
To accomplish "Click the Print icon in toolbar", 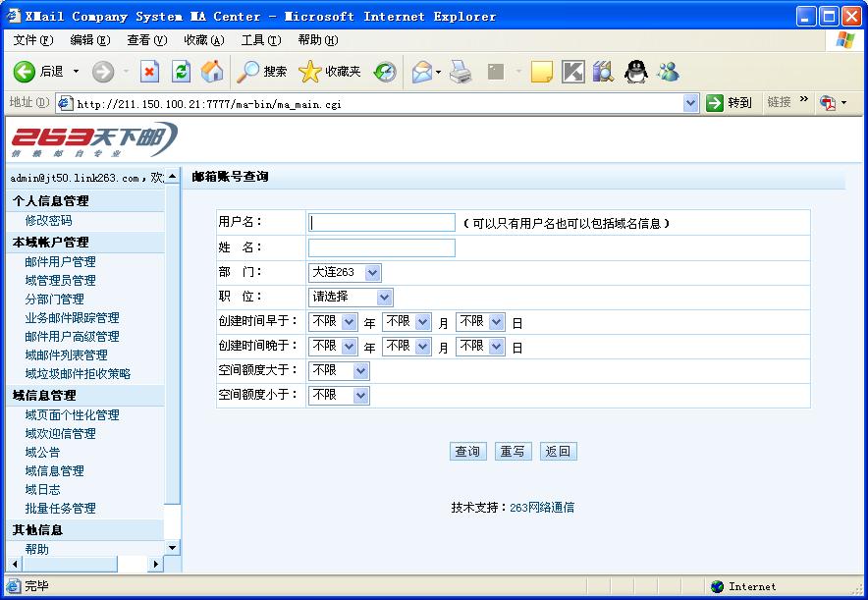I will pyautogui.click(x=461, y=72).
